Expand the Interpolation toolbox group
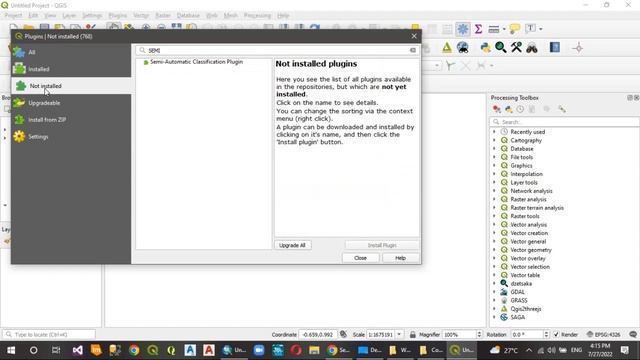This screenshot has width=640, height=360. click(494, 174)
